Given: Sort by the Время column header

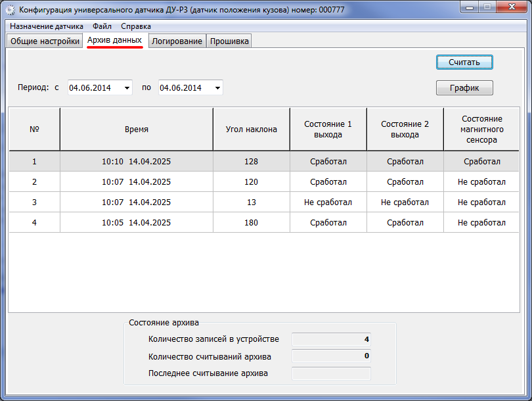Looking at the screenshot, I should [x=137, y=130].
